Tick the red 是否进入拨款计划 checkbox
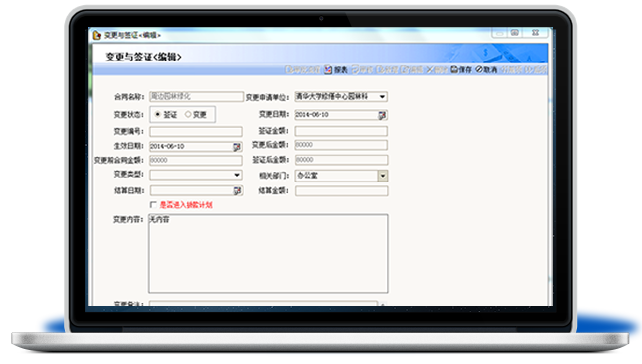This screenshot has width=642, height=364. pos(153,204)
